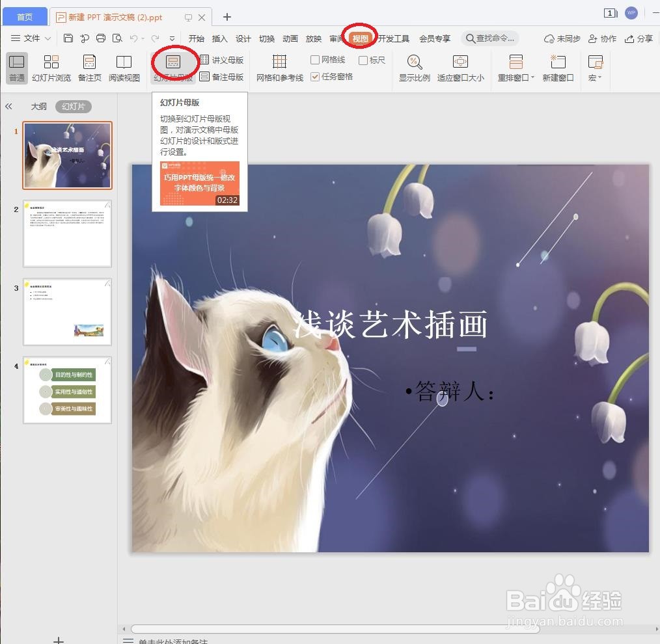Create a new window (新建窗口)
Viewport: 660px width, 644px height.
click(x=558, y=68)
